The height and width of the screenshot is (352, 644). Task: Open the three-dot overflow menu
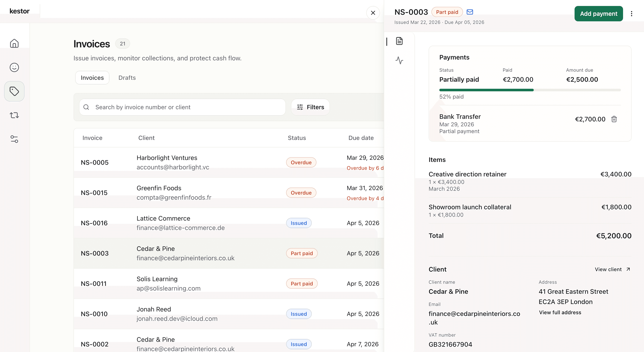click(x=632, y=13)
